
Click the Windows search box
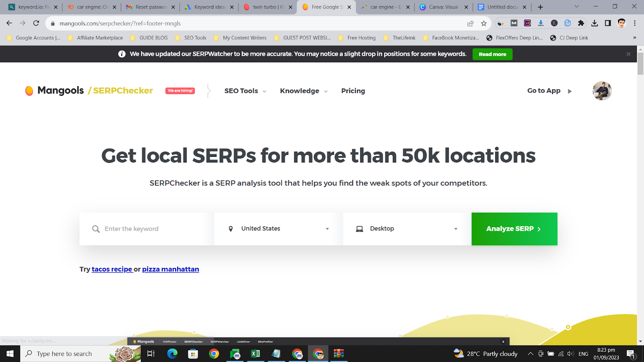coord(80,354)
